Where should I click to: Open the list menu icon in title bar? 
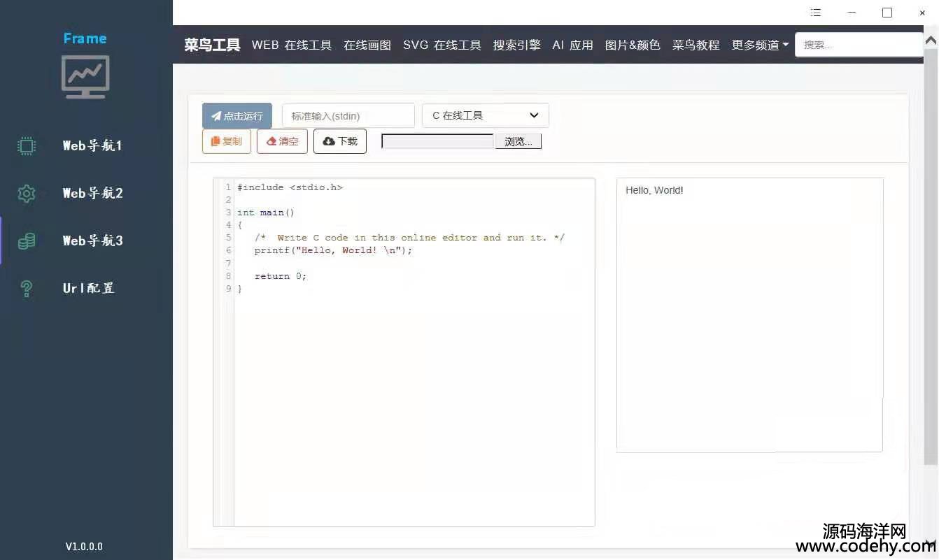coord(816,13)
